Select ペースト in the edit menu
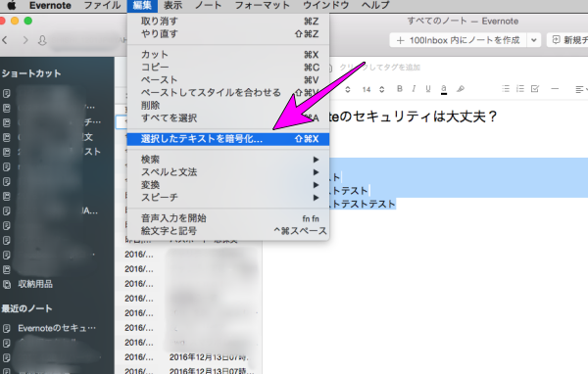 coord(228,80)
